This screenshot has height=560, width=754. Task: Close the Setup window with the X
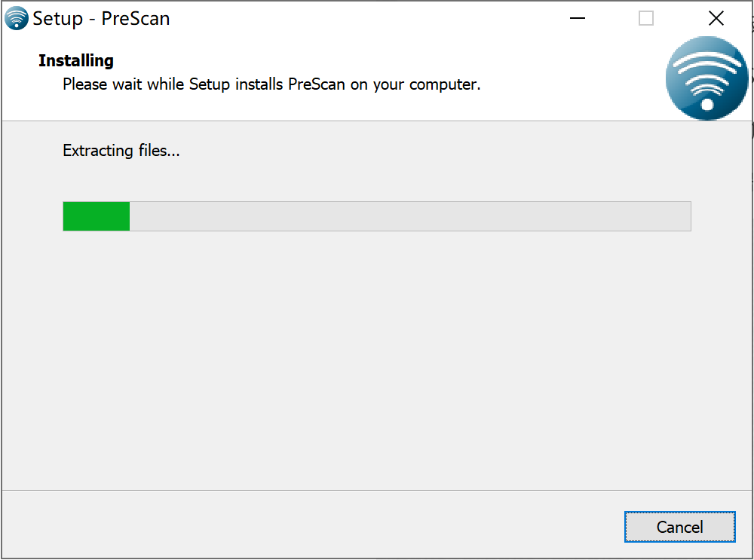(x=716, y=18)
